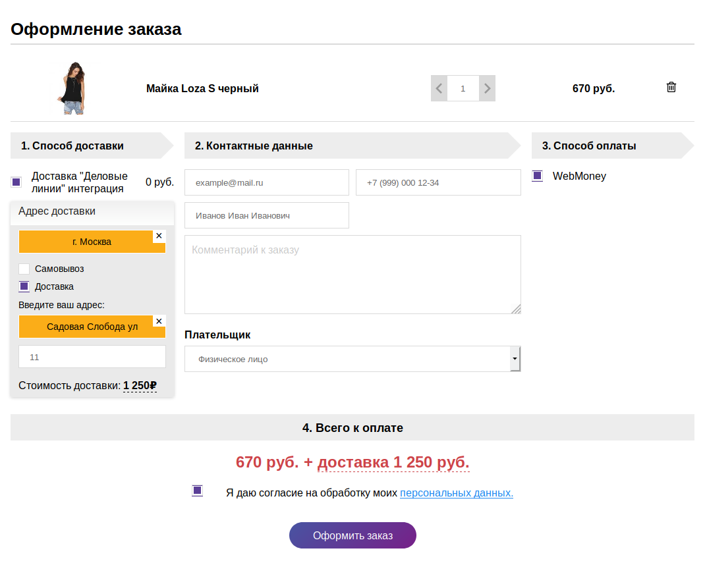Viewport: 705px width, 588px height.
Task: Toggle consent to personal data processing
Action: click(x=197, y=491)
